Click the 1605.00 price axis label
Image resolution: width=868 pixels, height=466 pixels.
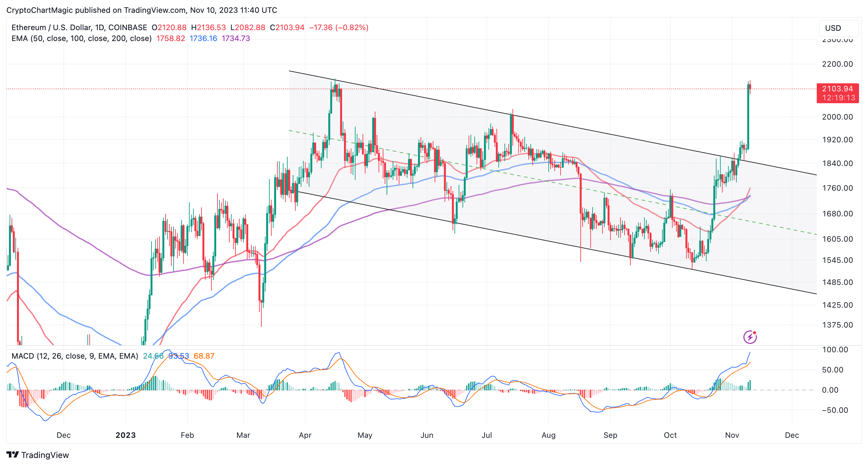coord(837,239)
